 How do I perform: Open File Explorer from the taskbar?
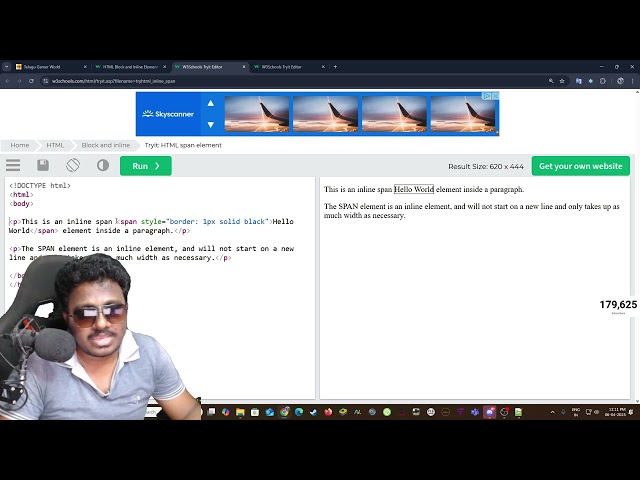point(240,412)
